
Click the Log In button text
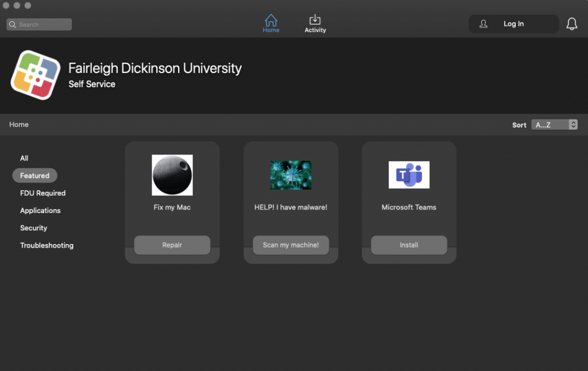click(x=513, y=24)
